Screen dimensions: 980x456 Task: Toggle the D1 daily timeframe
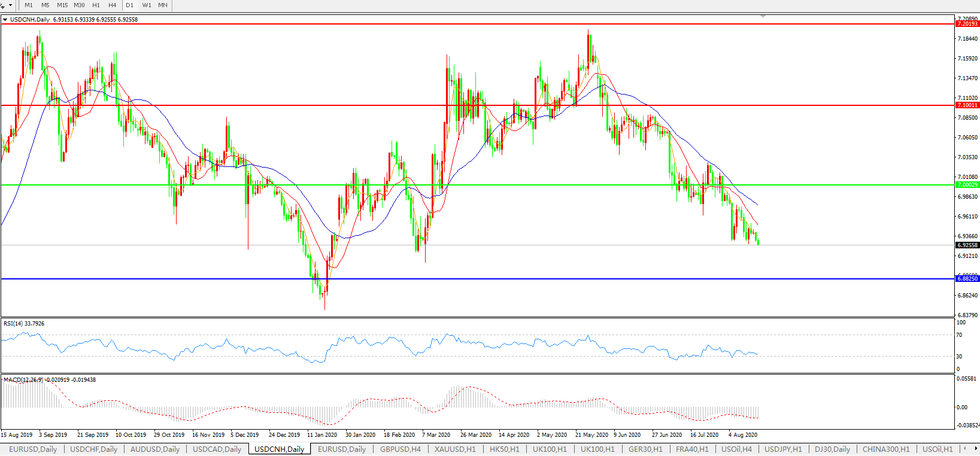[x=129, y=5]
